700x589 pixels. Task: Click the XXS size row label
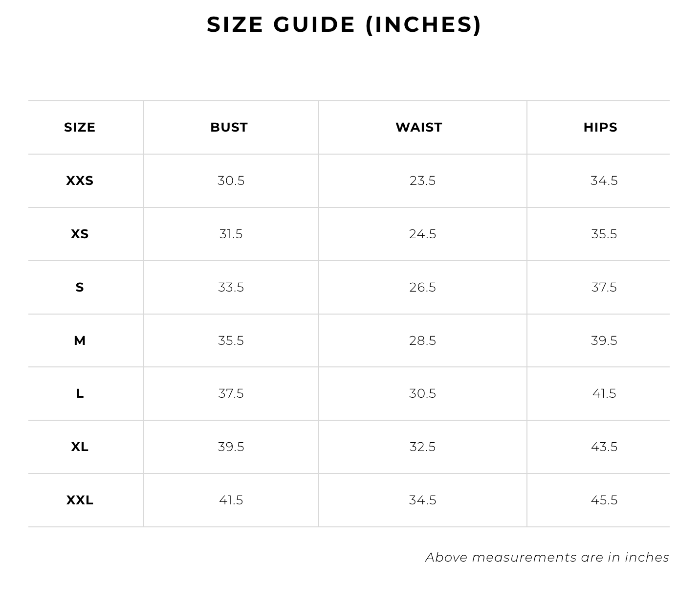pyautogui.click(x=80, y=181)
